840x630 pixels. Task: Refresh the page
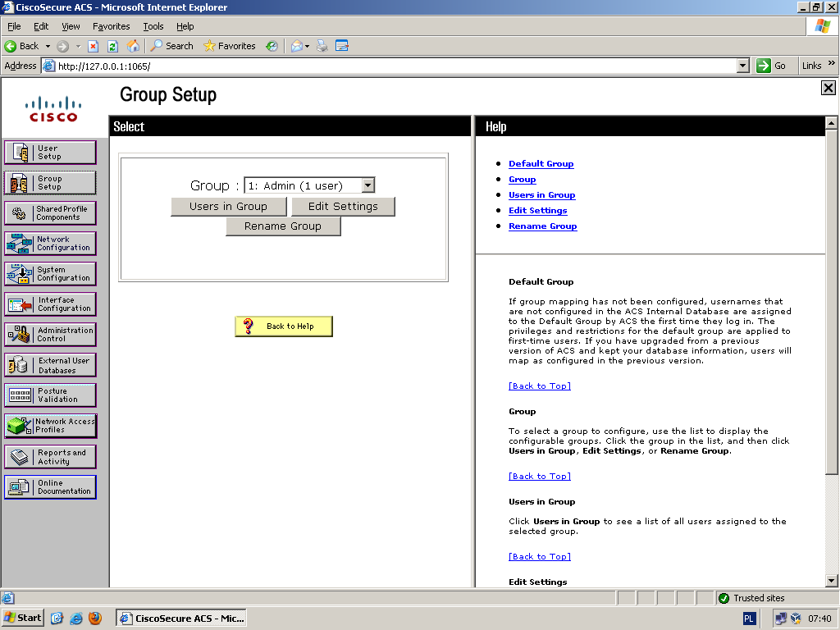112,46
